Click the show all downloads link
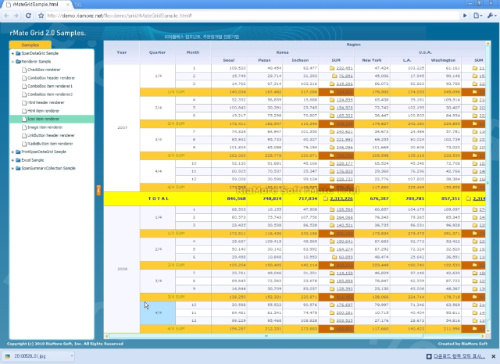 (x=458, y=357)
